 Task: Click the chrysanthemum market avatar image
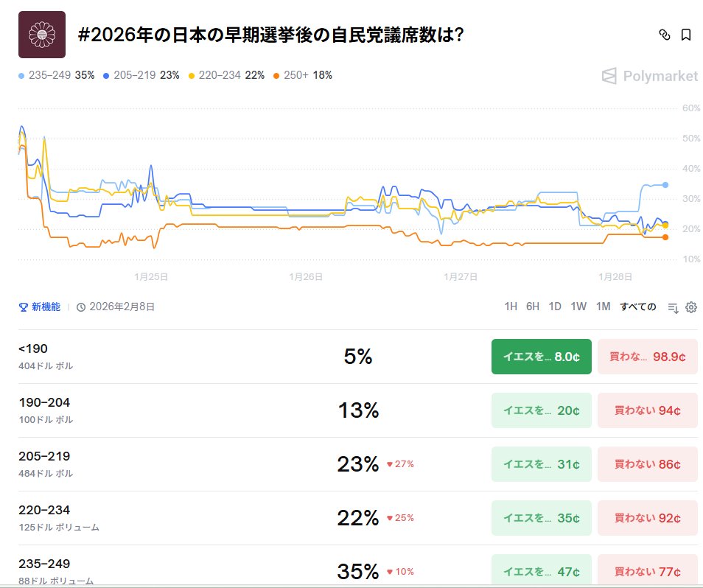point(42,35)
